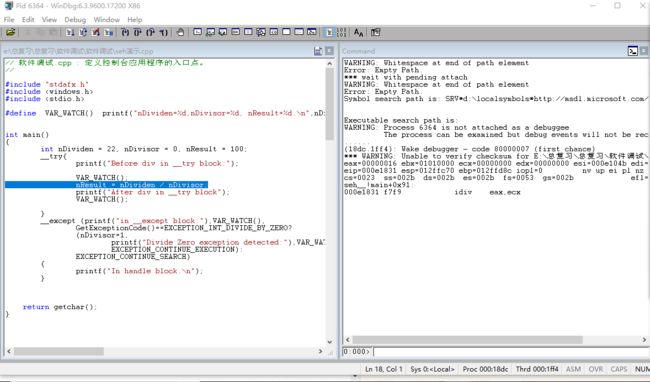
Task: Open the Window menu
Action: (x=107, y=19)
